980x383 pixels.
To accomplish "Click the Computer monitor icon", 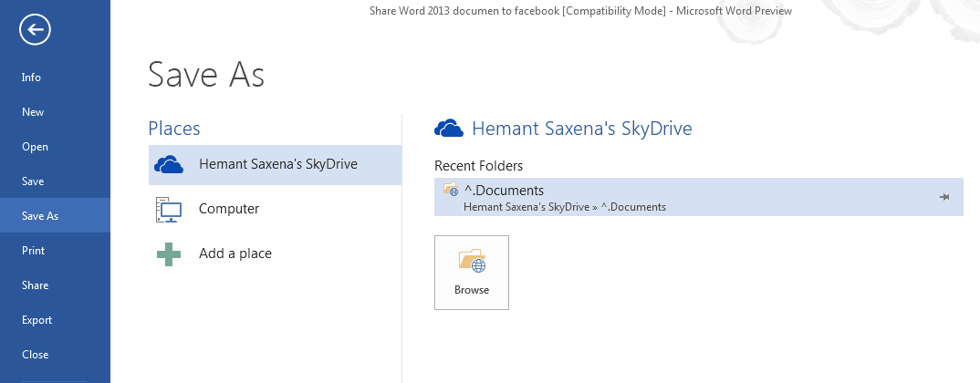I will click(168, 210).
